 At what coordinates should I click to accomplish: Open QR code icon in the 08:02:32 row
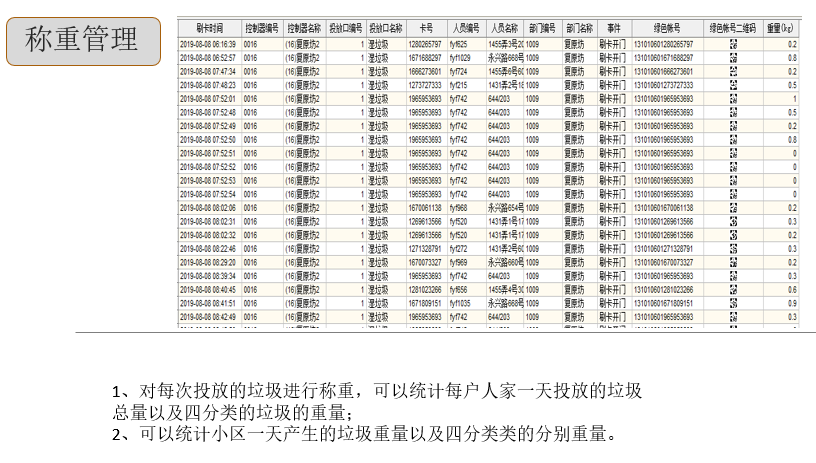733,235
